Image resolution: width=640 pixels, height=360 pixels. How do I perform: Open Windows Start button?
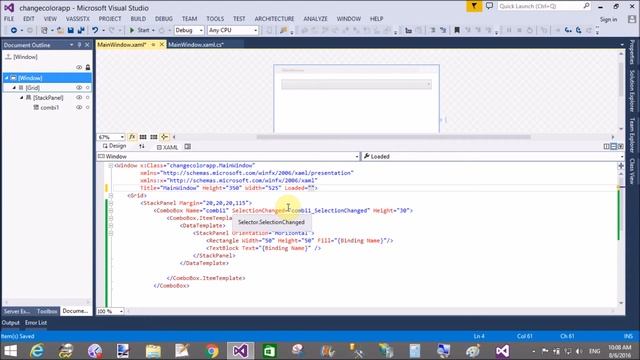coord(10,351)
